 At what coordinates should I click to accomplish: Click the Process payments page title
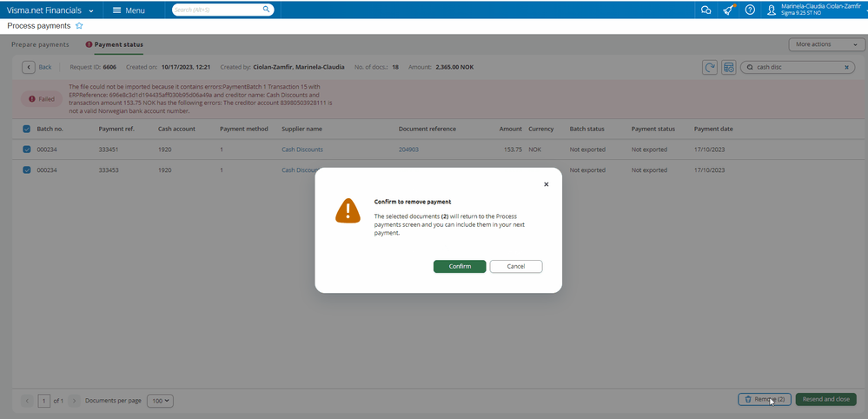39,26
